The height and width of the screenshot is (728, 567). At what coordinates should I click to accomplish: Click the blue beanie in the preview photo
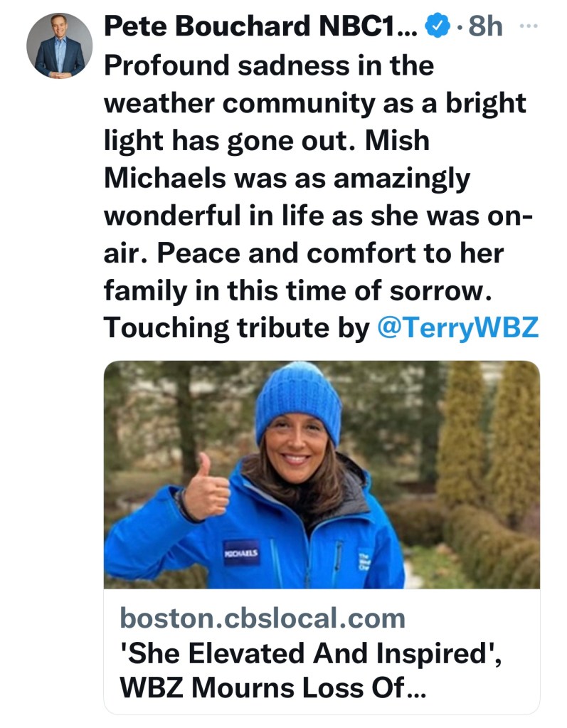(298, 401)
